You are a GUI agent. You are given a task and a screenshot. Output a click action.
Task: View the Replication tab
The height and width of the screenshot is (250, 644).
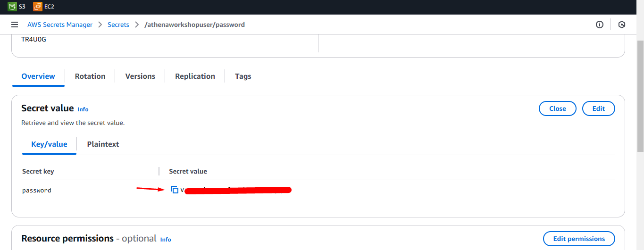[195, 76]
